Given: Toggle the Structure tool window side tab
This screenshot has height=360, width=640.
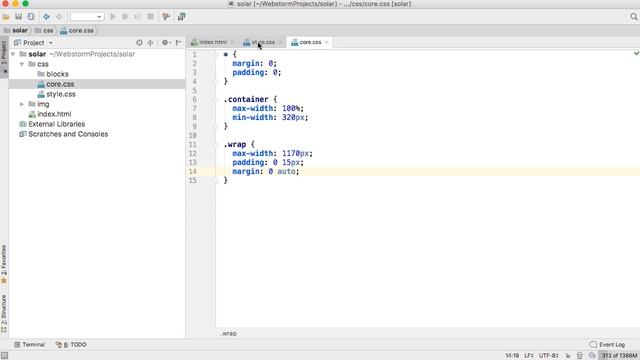Looking at the screenshot, I should [4, 313].
